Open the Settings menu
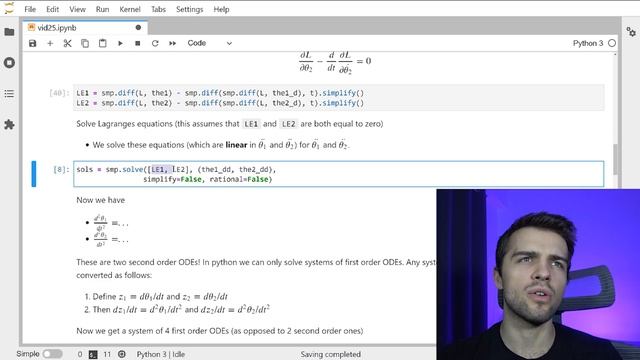Image resolution: width=640 pixels, height=360 pixels. click(189, 9)
